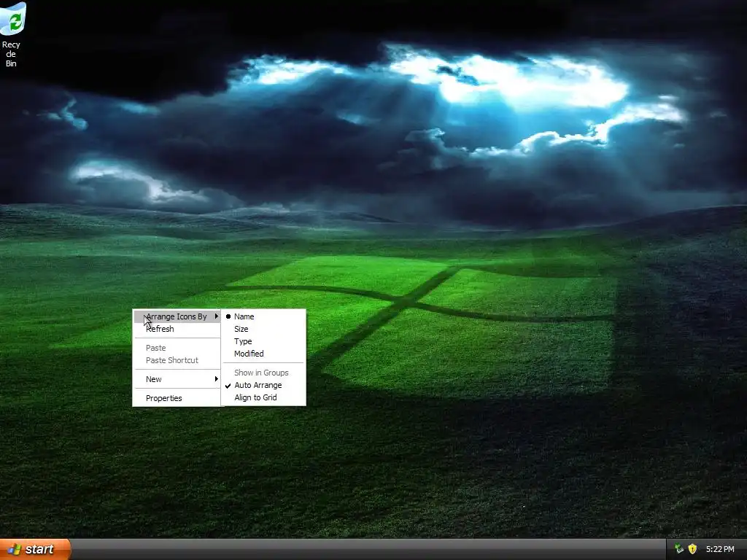Expand the New submenu

click(177, 379)
